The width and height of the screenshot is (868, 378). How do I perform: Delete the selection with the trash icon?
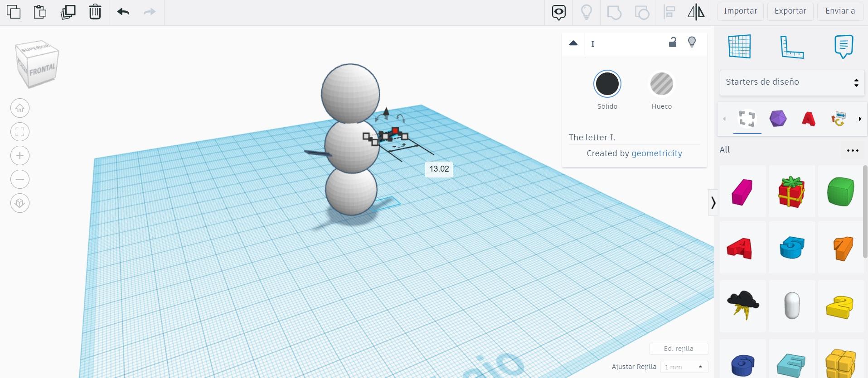(95, 12)
